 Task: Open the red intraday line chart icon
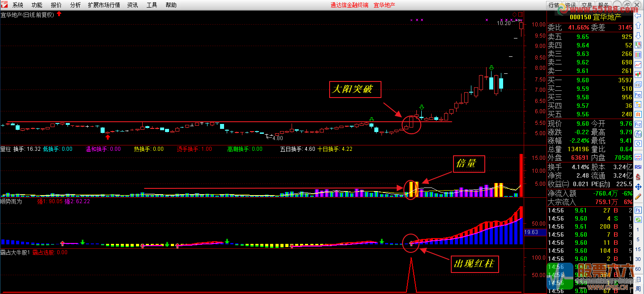[x=638, y=64]
